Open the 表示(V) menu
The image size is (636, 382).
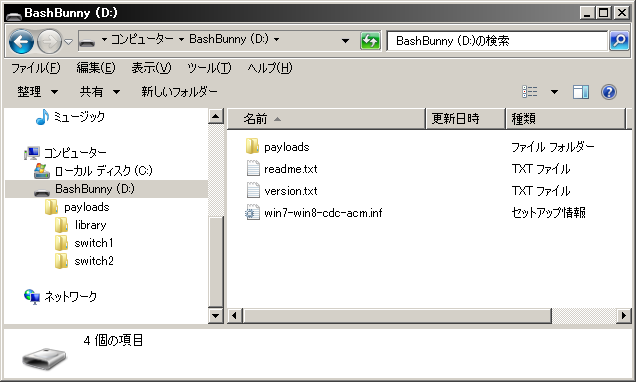(151, 68)
